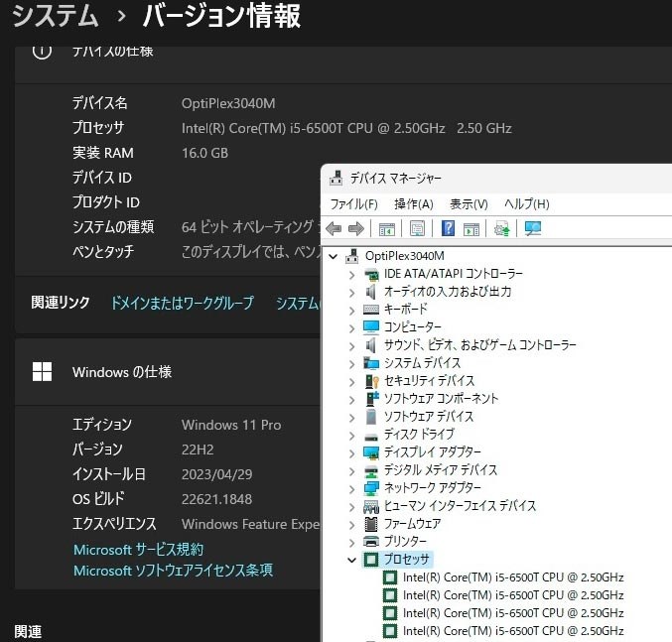Click the ファームウェア chip icon

pyautogui.click(x=371, y=524)
